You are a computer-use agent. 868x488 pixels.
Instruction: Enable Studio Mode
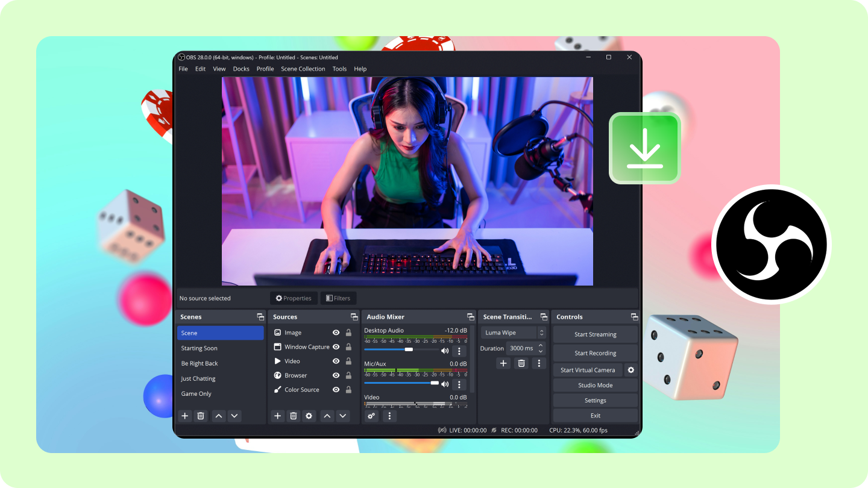tap(595, 385)
